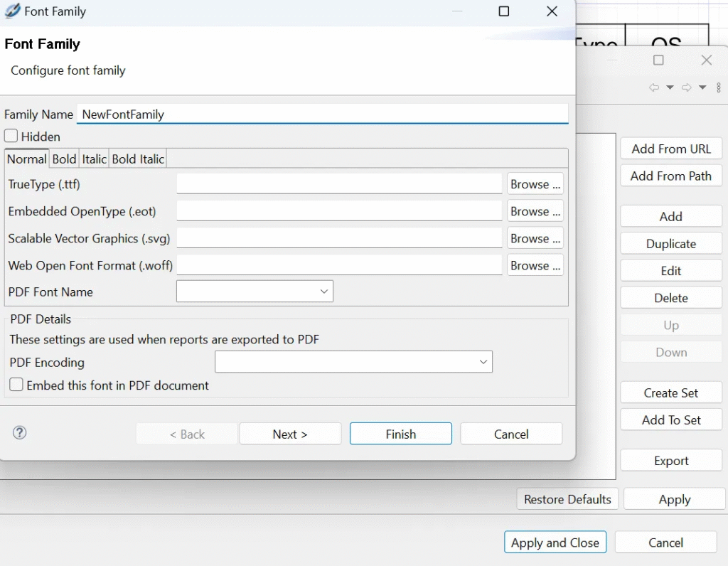Viewport: 728px width, 566px height.
Task: Maximize the Preferences window behind
Action: [658, 60]
